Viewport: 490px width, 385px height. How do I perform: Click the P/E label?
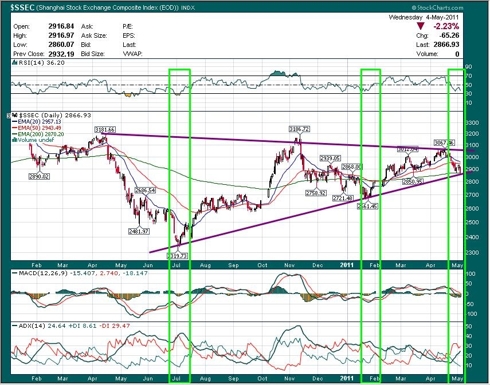[x=128, y=26]
